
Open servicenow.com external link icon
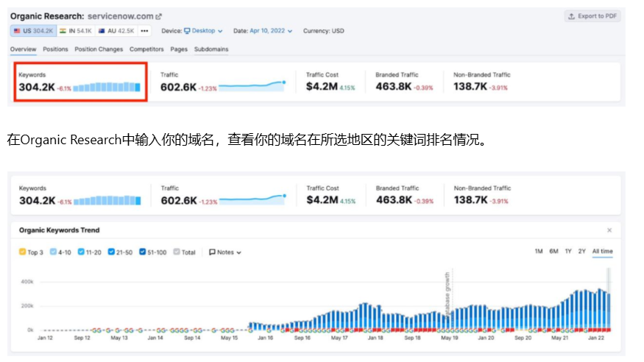click(158, 16)
